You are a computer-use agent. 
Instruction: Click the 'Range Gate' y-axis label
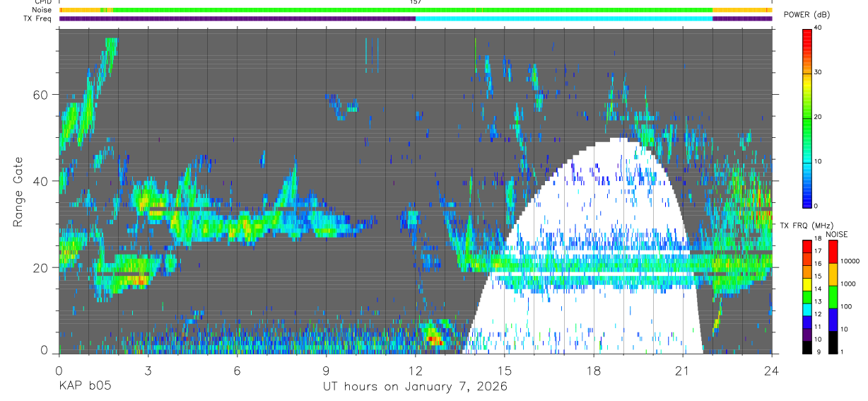point(18,192)
